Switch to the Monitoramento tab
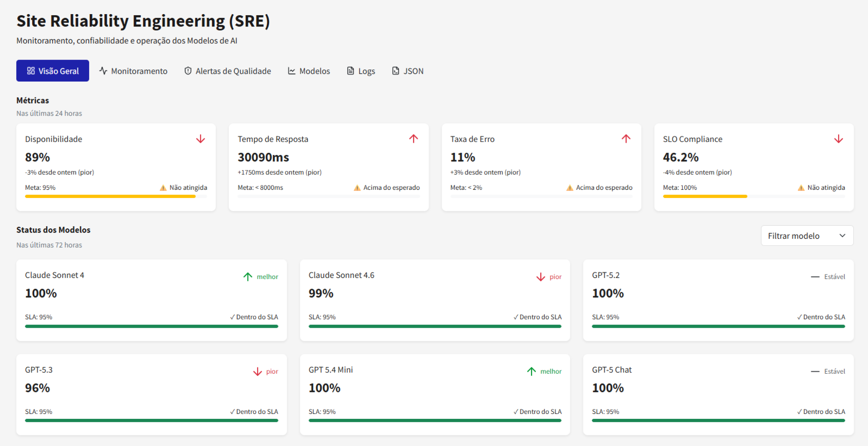This screenshot has width=868, height=446. 133,71
